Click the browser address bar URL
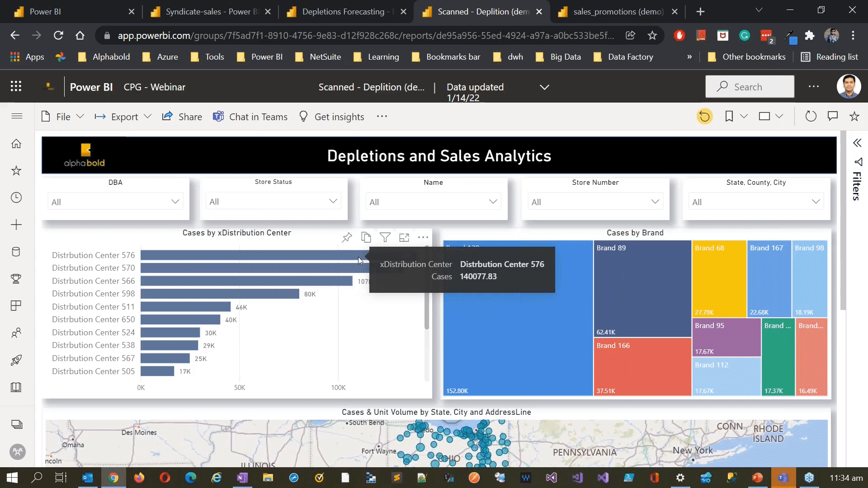Image resolution: width=868 pixels, height=488 pixels. tap(365, 35)
